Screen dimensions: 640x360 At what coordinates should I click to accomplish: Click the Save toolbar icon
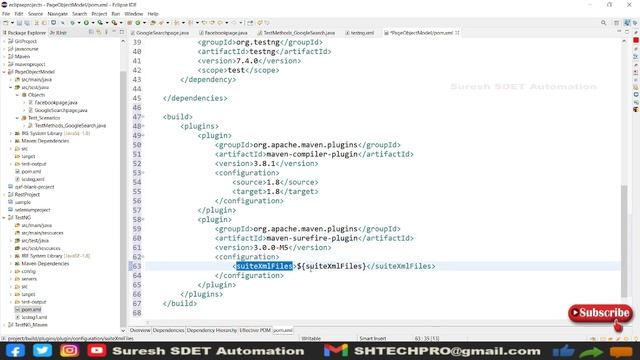(x=19, y=23)
